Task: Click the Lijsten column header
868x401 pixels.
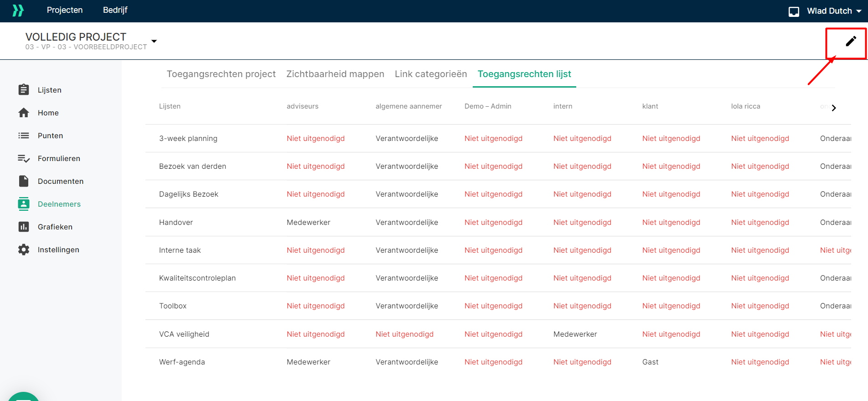Action: pyautogui.click(x=170, y=106)
